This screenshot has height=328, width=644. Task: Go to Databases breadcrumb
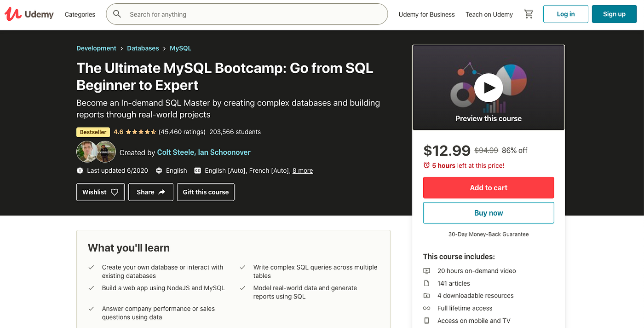pos(143,48)
